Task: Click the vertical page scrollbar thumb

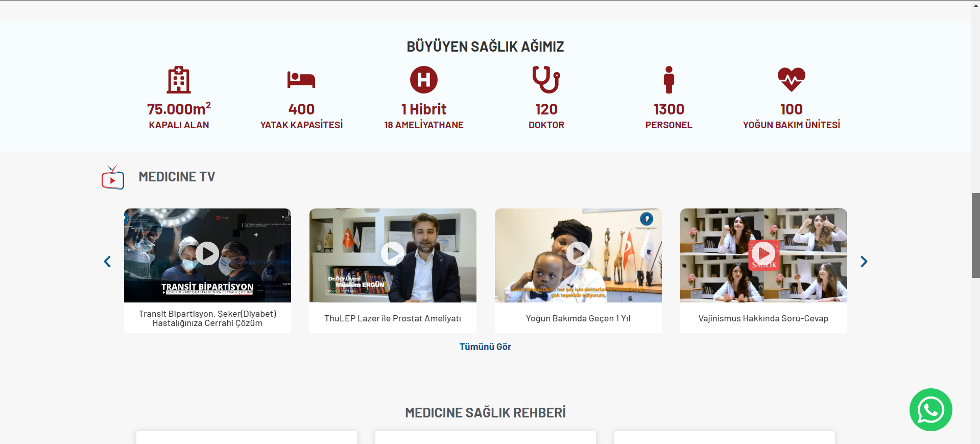Action: pyautogui.click(x=975, y=236)
